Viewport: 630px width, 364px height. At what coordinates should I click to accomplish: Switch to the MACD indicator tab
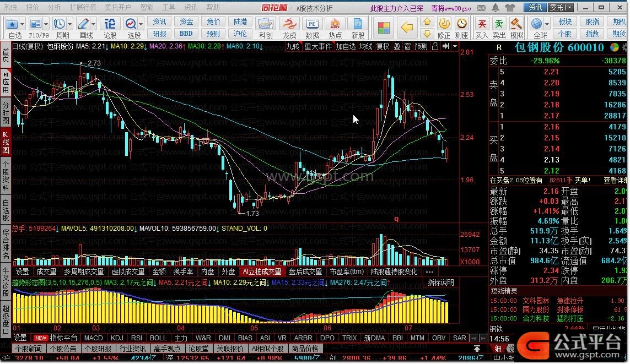94,338
